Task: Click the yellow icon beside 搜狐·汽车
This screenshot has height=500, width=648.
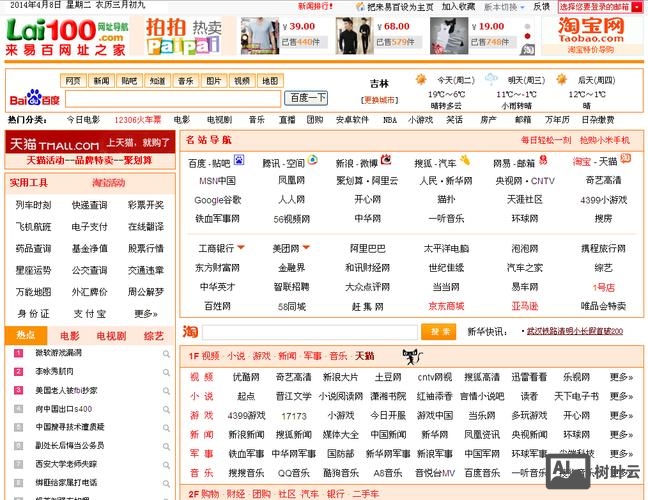Action: pos(465,160)
